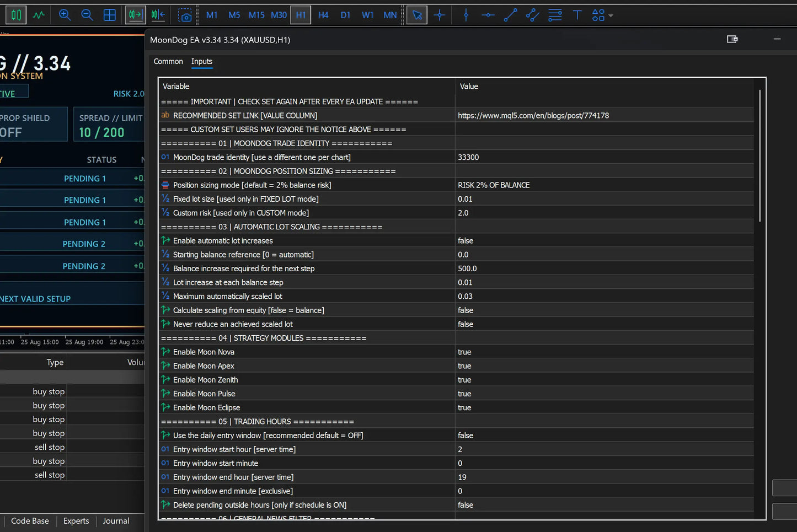The height and width of the screenshot is (532, 797).
Task: Open the RISK 2% OF BALANCE value
Action: 605,185
